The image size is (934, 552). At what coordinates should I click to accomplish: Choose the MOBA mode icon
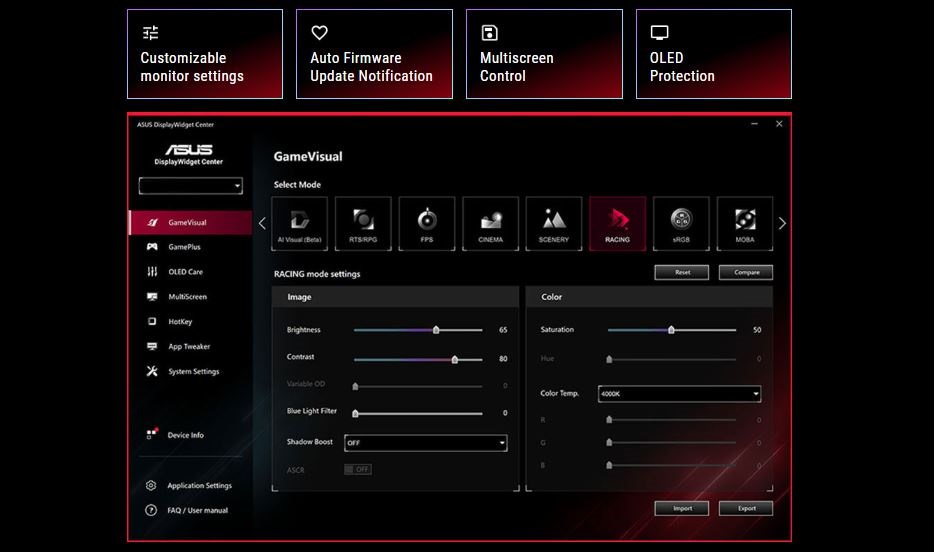[x=745, y=222]
